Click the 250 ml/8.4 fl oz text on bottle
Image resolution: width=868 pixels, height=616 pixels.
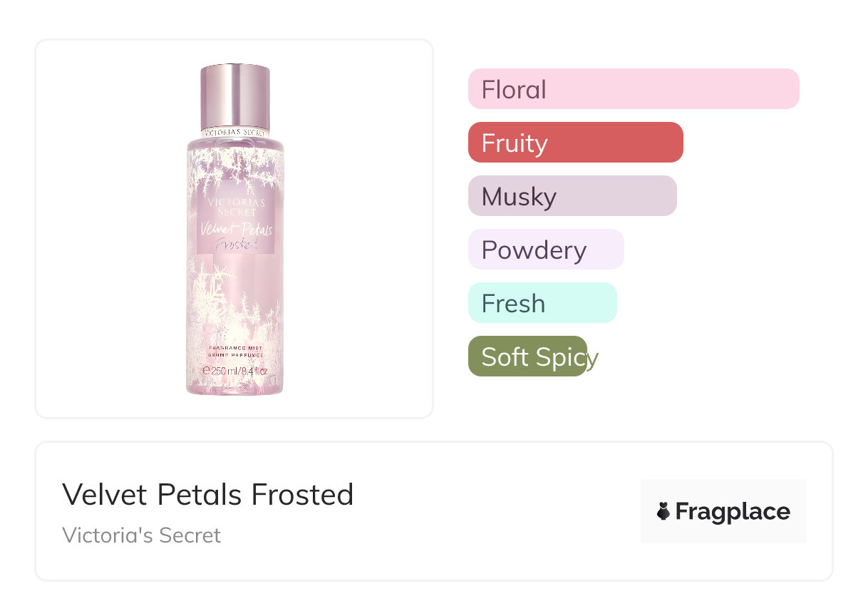235,371
